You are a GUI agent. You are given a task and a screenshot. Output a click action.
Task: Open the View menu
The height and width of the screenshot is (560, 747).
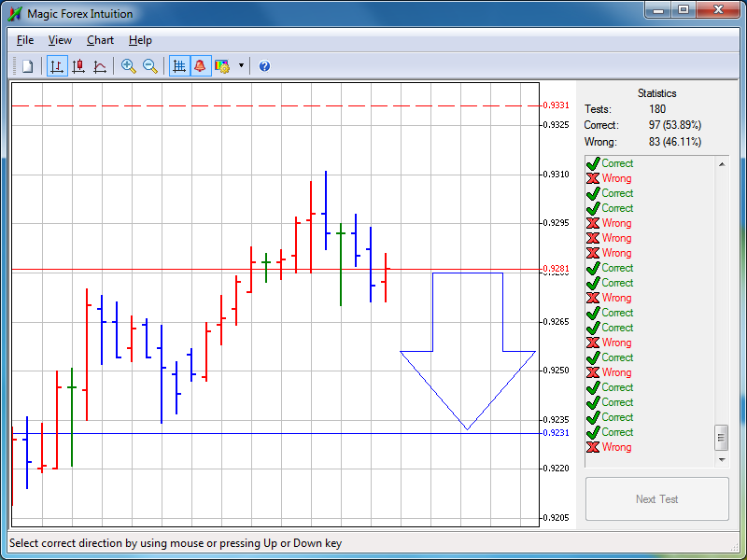point(60,40)
